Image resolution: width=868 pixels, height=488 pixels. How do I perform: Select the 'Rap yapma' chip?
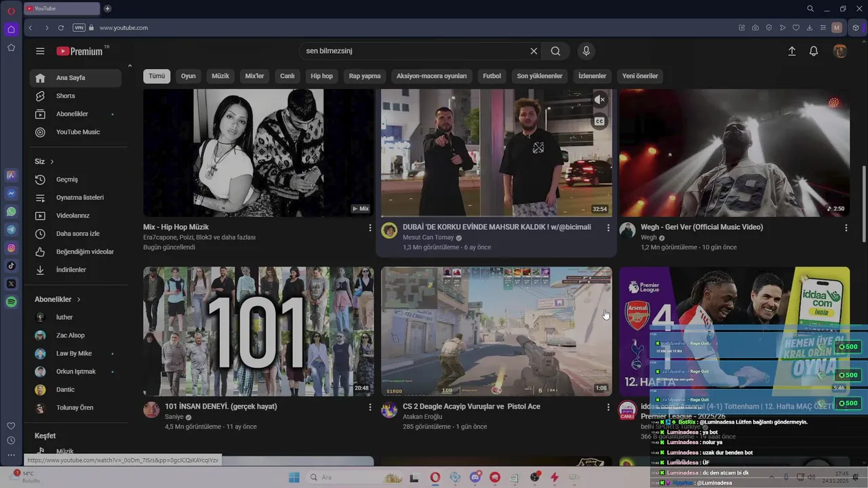[x=365, y=76]
